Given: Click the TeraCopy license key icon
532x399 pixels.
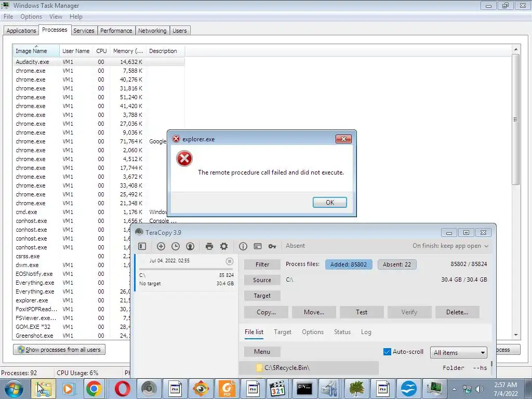Looking at the screenshot, I should [272, 246].
